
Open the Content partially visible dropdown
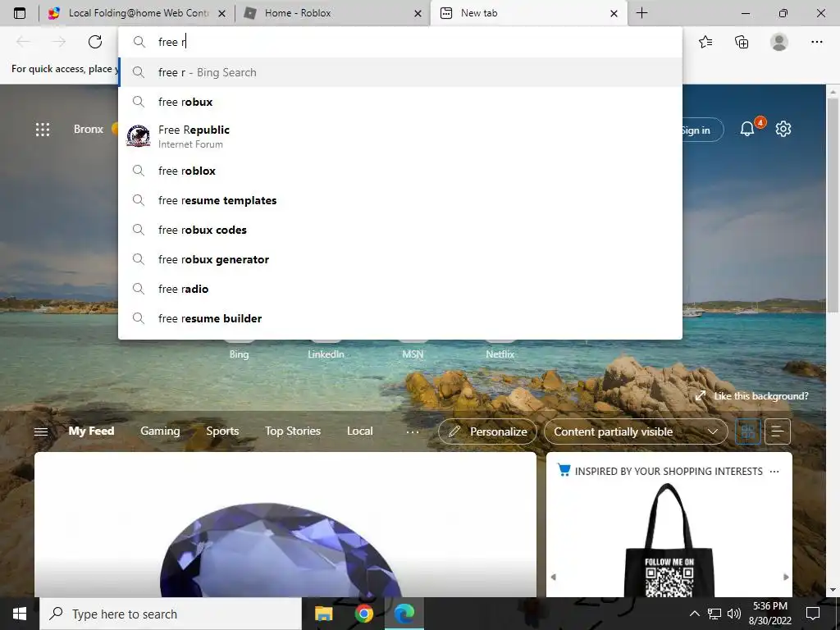(636, 431)
